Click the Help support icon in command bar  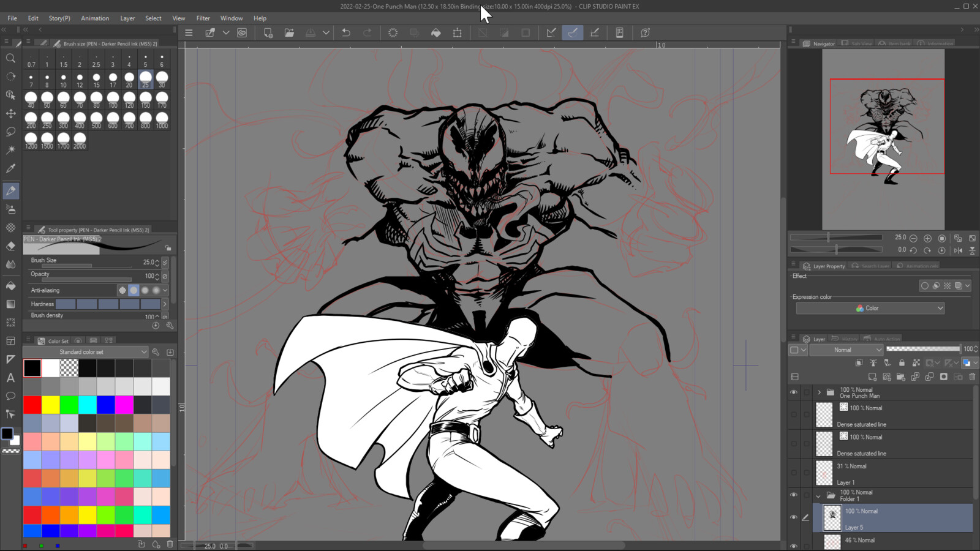(x=645, y=32)
